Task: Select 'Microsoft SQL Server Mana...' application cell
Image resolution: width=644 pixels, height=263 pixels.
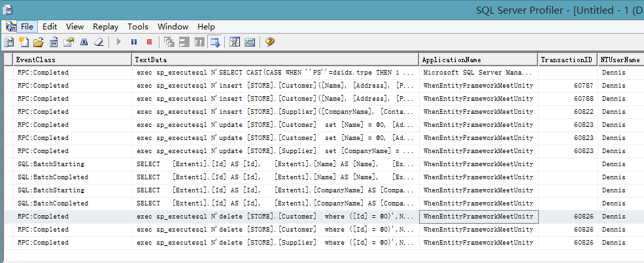Action: (479, 73)
